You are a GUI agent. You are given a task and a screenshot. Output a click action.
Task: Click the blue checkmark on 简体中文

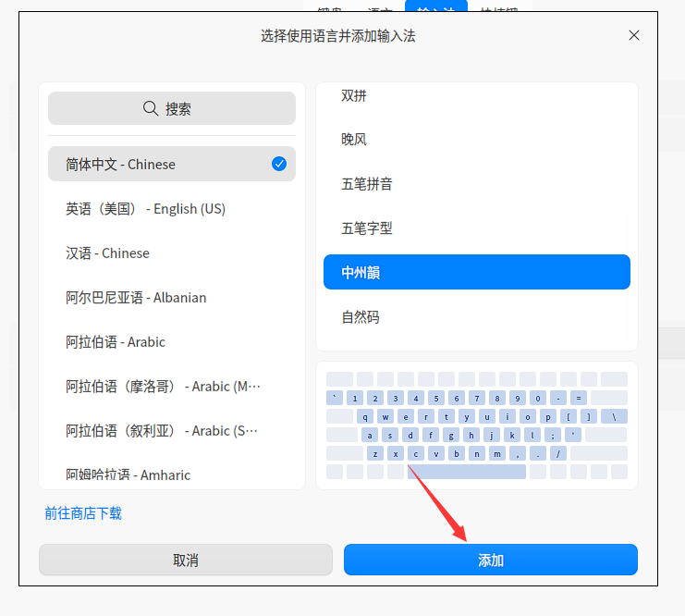click(279, 164)
